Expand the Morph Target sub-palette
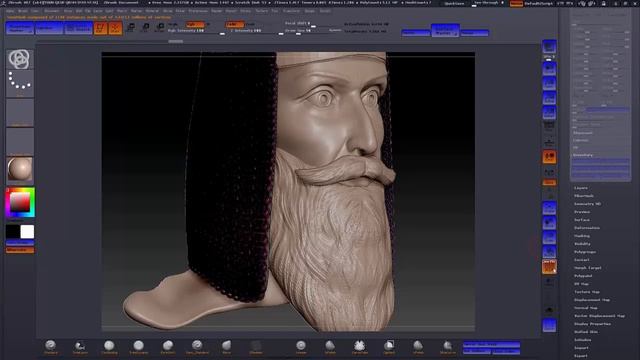640x360 pixels. point(588,268)
